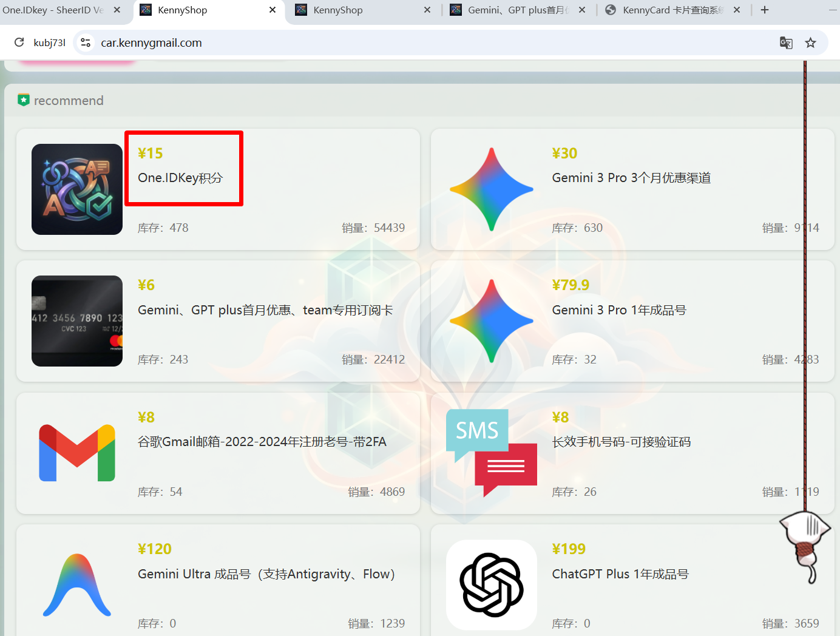Click the 库存: 243 stock text
Screen dimensions: 840x636
point(163,360)
